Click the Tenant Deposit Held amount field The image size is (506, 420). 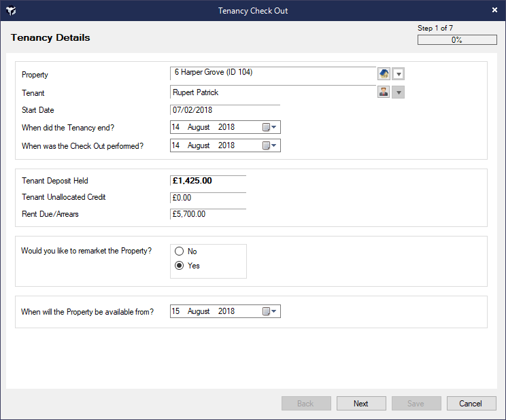click(207, 181)
